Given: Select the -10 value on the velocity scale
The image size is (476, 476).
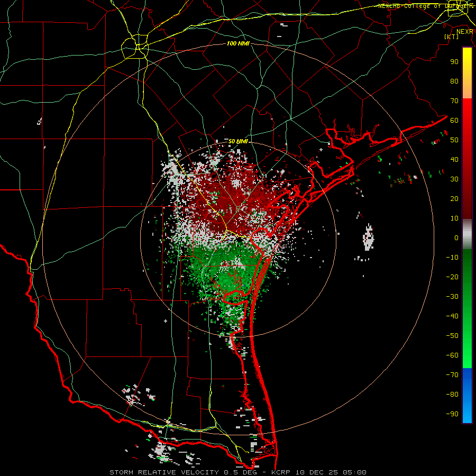Looking at the screenshot, I should click(452, 258).
